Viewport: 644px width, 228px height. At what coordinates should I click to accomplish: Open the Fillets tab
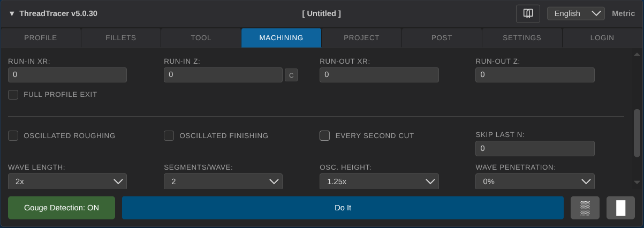coord(121,38)
